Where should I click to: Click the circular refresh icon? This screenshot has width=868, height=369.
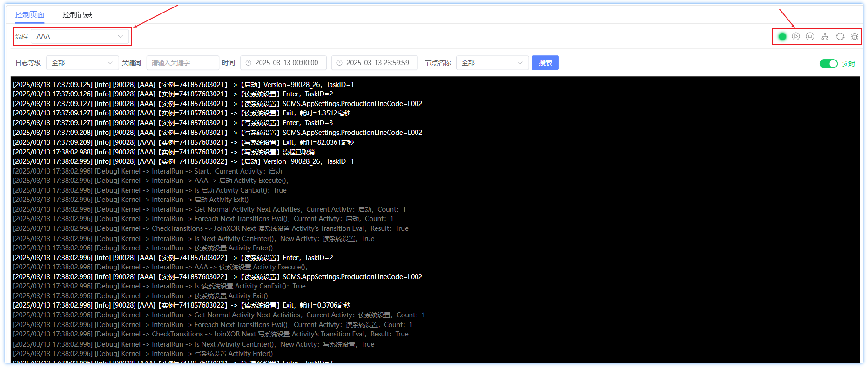(x=840, y=36)
